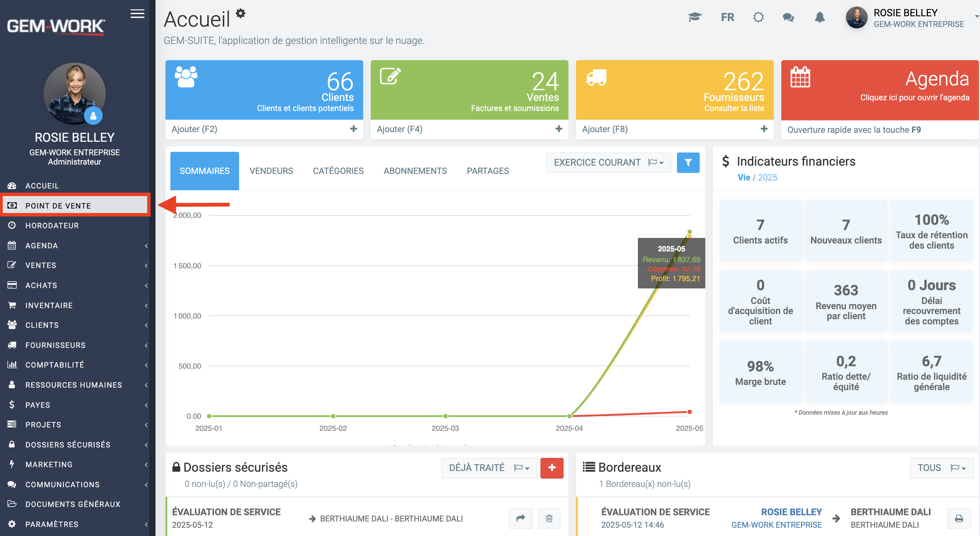Open the chat messages icon
980x536 pixels.
click(x=788, y=18)
